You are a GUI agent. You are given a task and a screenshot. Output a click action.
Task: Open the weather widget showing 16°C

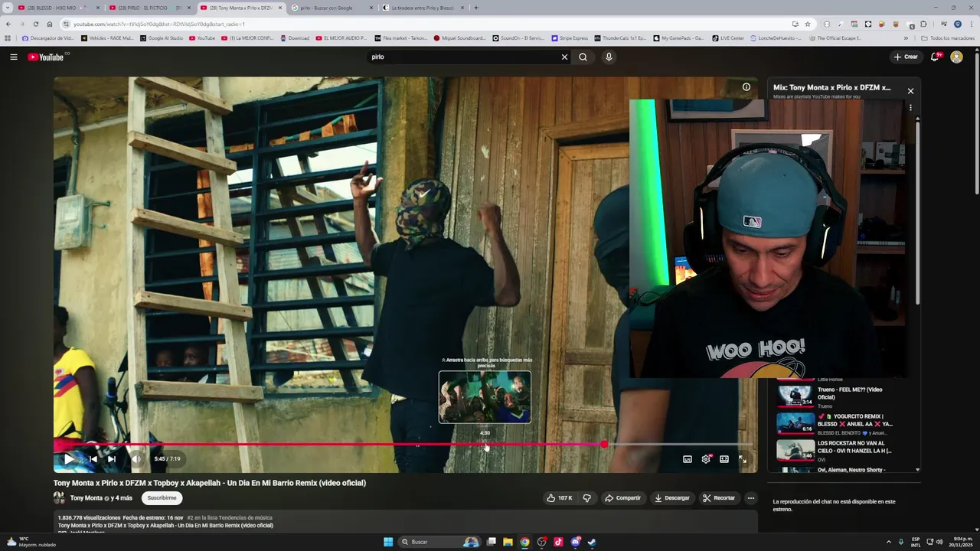click(31, 542)
